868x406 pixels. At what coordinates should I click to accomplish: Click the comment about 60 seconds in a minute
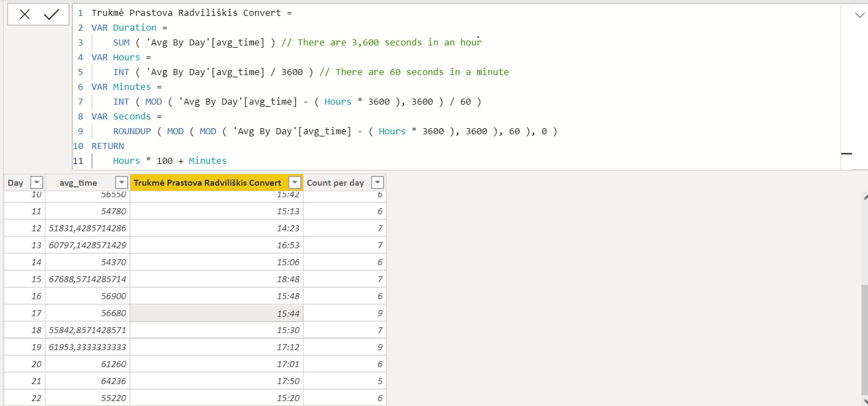pos(414,72)
